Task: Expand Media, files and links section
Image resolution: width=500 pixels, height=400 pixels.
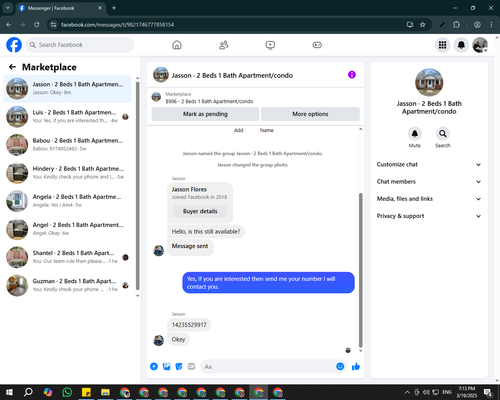Action: point(429,199)
